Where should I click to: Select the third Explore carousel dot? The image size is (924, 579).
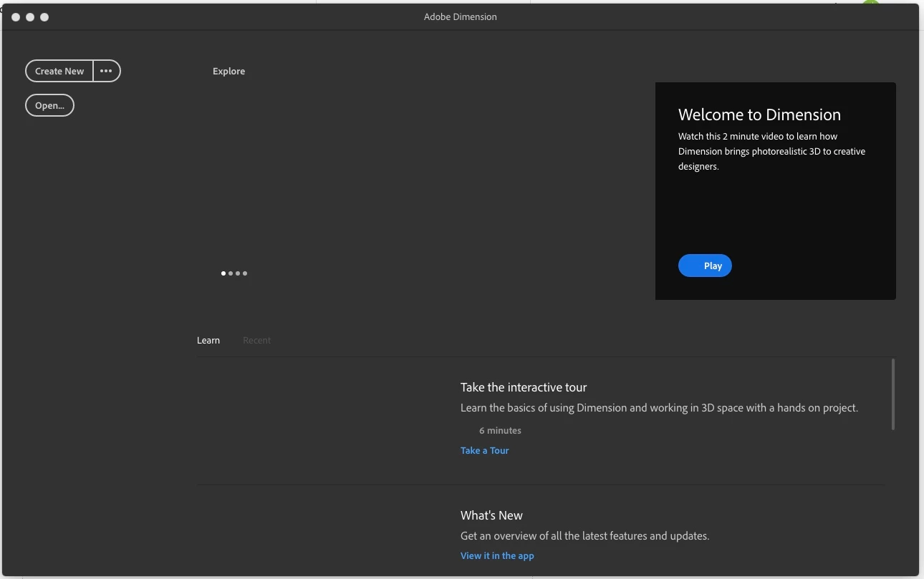(238, 273)
